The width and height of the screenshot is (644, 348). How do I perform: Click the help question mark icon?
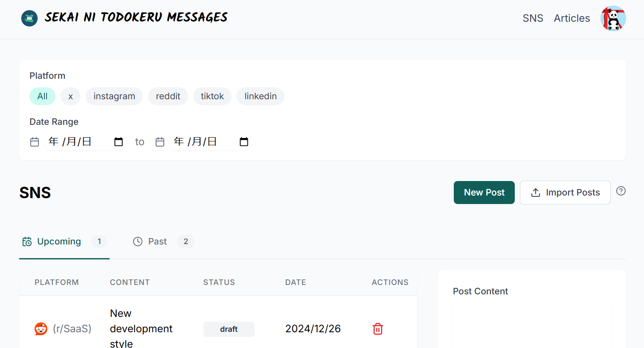point(621,191)
